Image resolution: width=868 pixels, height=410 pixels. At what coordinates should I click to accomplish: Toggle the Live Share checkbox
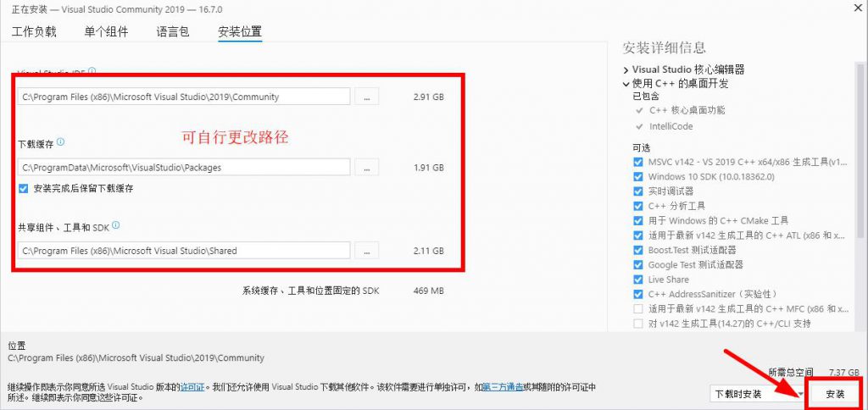pyautogui.click(x=638, y=280)
